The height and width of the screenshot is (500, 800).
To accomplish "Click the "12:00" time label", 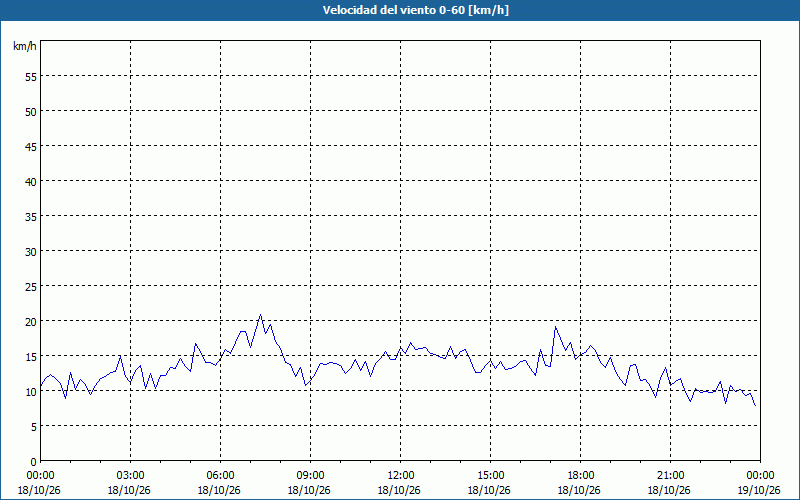I will coord(401,476).
